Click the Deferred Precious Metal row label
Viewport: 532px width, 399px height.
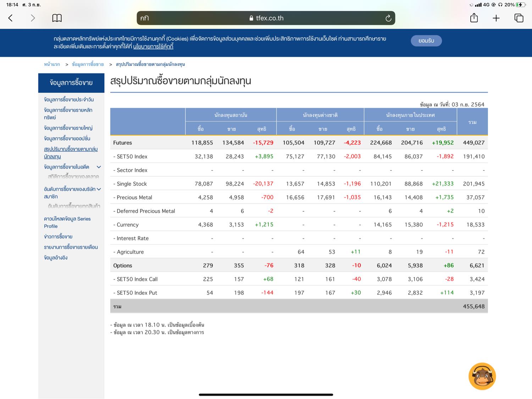pyautogui.click(x=144, y=211)
